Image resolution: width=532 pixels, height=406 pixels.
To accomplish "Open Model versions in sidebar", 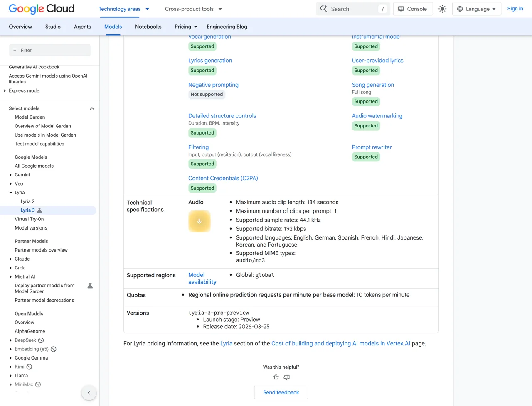I will pyautogui.click(x=31, y=228).
